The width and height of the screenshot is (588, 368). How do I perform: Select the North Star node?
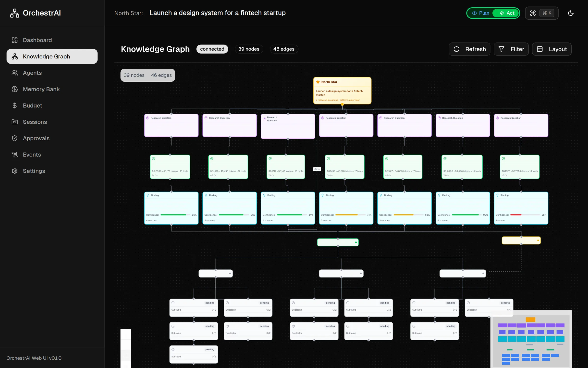click(342, 91)
